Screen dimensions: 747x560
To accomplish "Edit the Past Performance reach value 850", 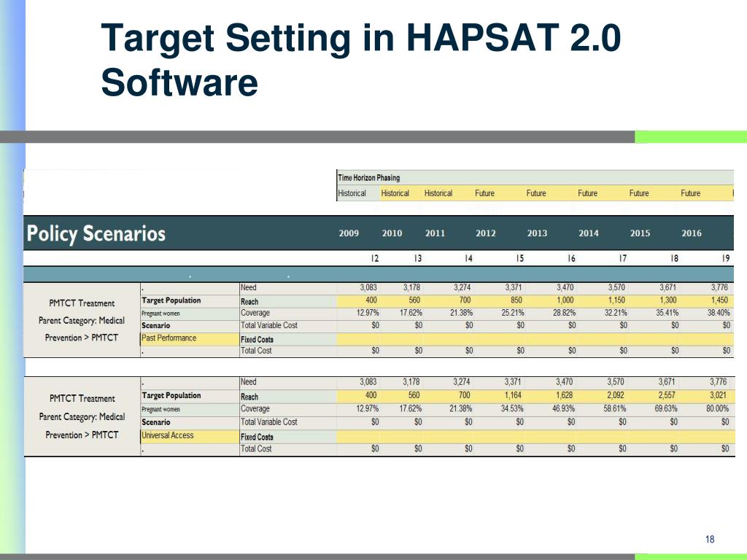I will click(x=516, y=300).
